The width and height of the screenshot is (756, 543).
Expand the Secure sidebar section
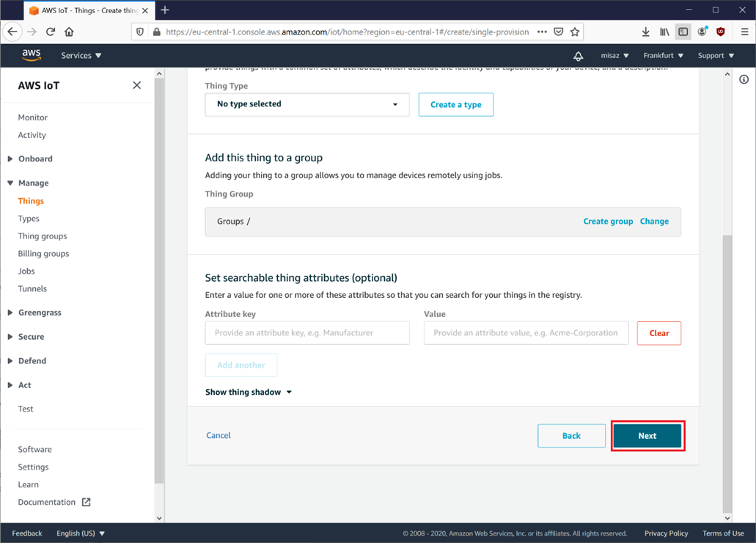click(x=26, y=336)
